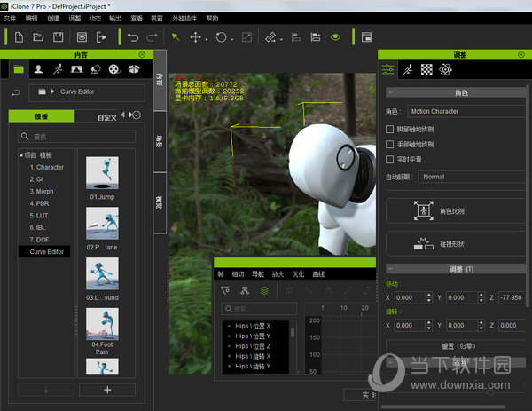Open the Move tool dropdown arrow

[207, 40]
